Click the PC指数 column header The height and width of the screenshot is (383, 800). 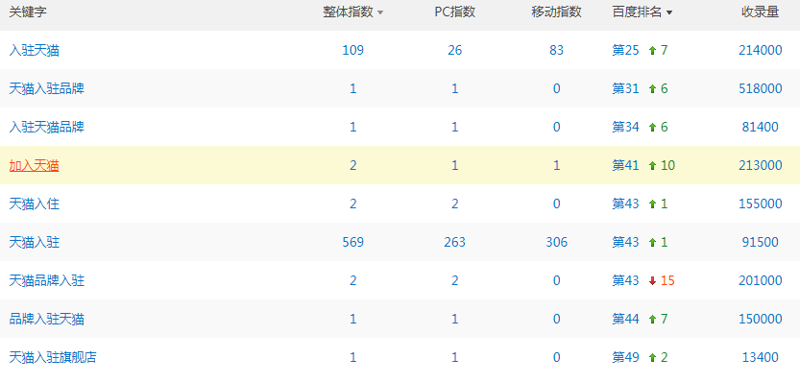[x=455, y=13]
